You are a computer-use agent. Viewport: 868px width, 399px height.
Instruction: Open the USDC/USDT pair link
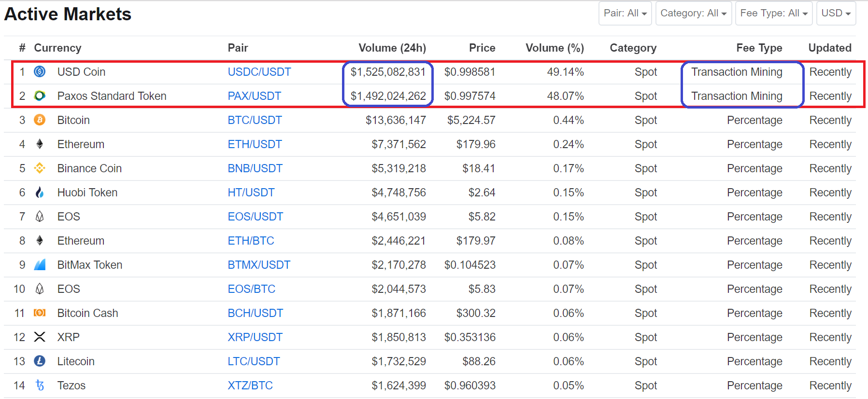(259, 72)
